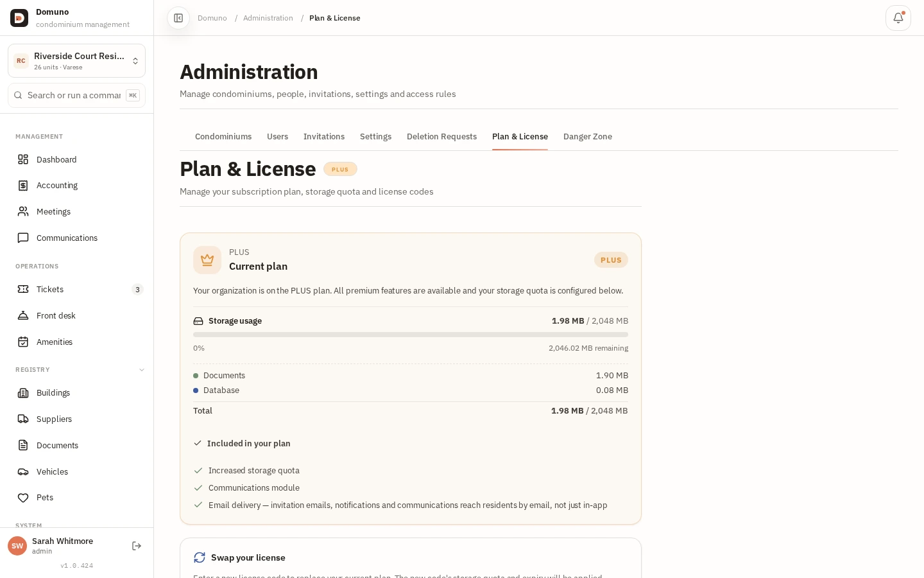This screenshot has width=924, height=578.
Task: Click the Swap your license refresh icon
Action: pyautogui.click(x=200, y=557)
